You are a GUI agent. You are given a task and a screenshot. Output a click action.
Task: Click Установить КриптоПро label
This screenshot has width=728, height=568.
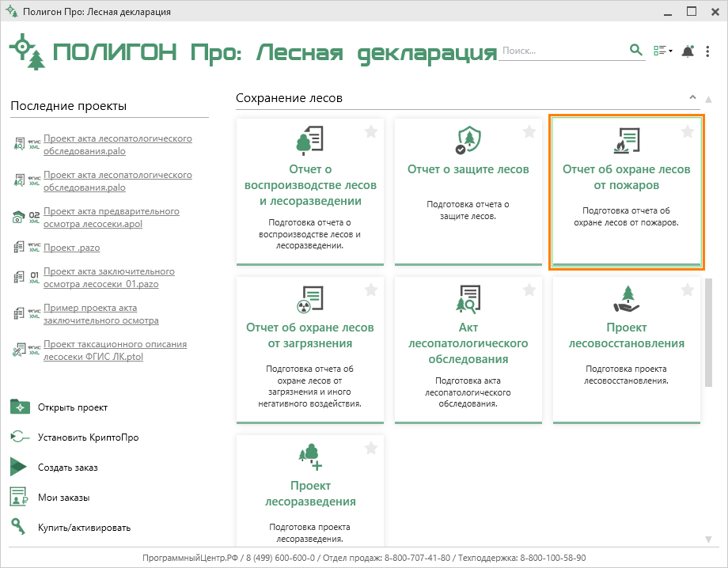[x=88, y=437]
